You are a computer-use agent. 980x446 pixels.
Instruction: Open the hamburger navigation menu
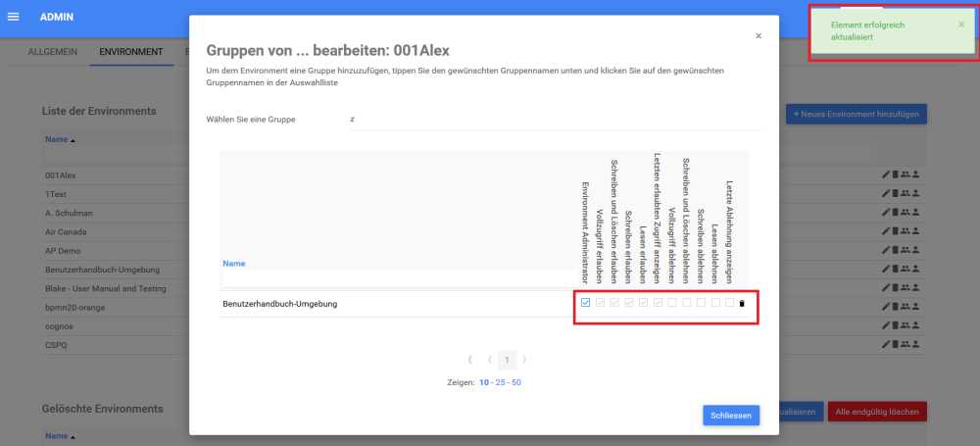pyautogui.click(x=13, y=17)
